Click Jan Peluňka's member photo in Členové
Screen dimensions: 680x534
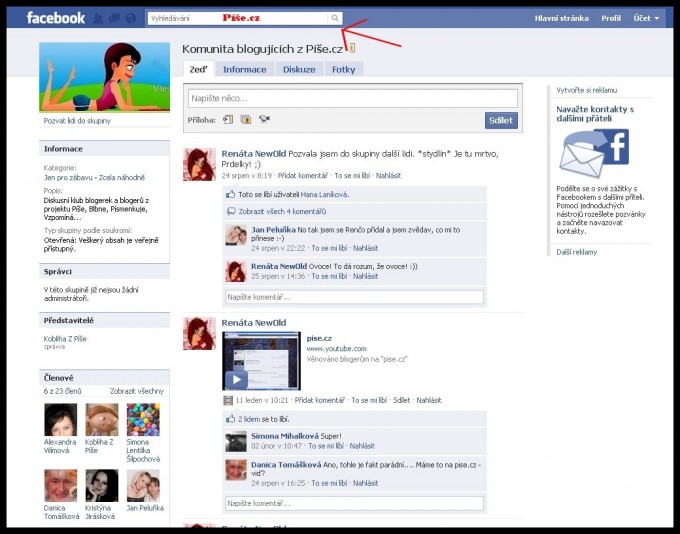click(x=143, y=485)
